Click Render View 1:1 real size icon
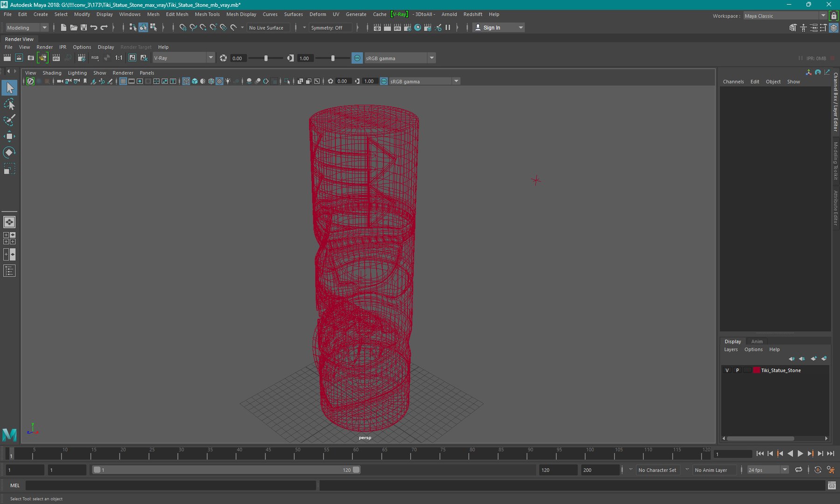Viewport: 840px width, 504px height. pyautogui.click(x=119, y=58)
